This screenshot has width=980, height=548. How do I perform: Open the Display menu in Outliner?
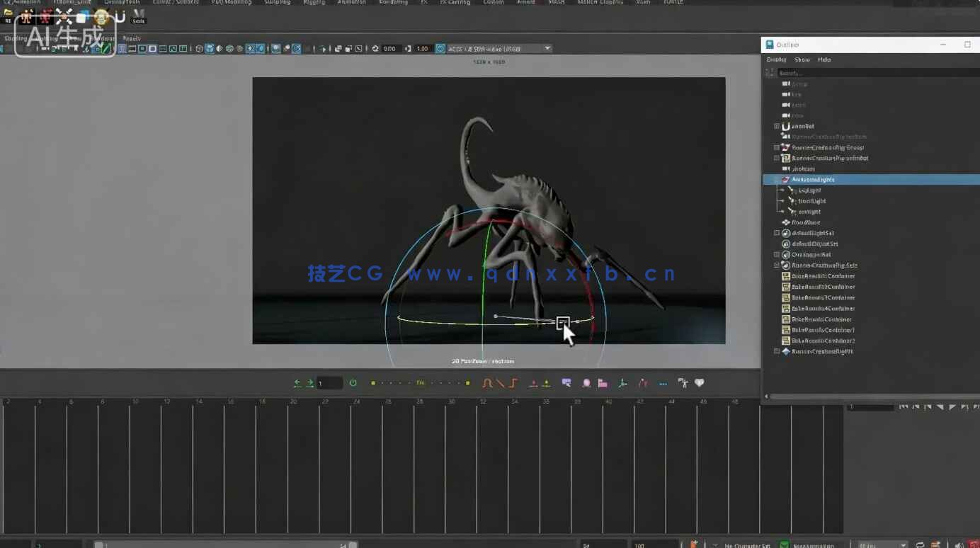pos(776,59)
